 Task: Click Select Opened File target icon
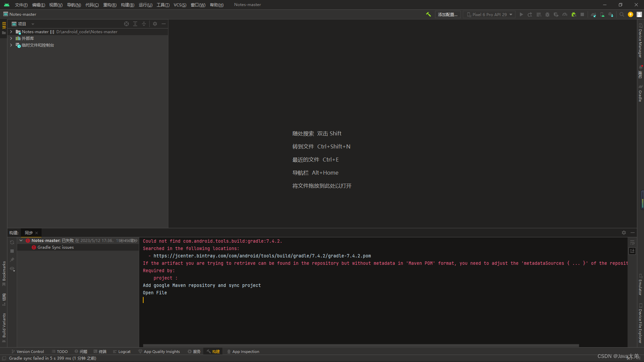pos(126,24)
